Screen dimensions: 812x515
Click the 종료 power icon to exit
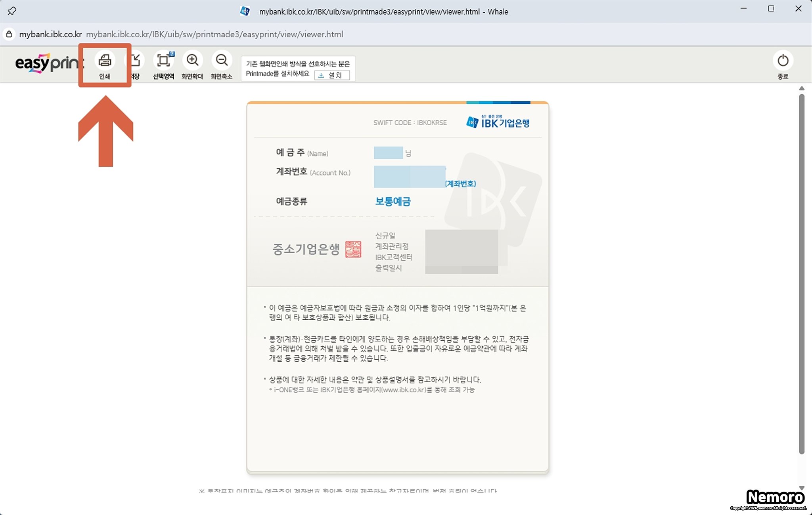(783, 61)
